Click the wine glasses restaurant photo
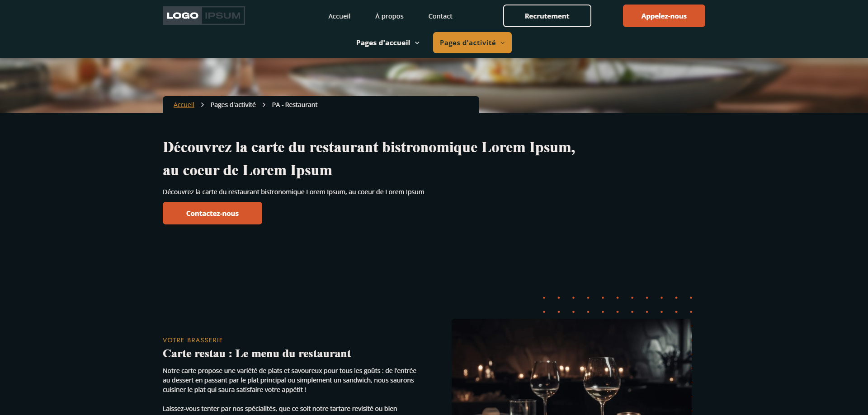Screen dimensions: 868x415 coord(571,367)
